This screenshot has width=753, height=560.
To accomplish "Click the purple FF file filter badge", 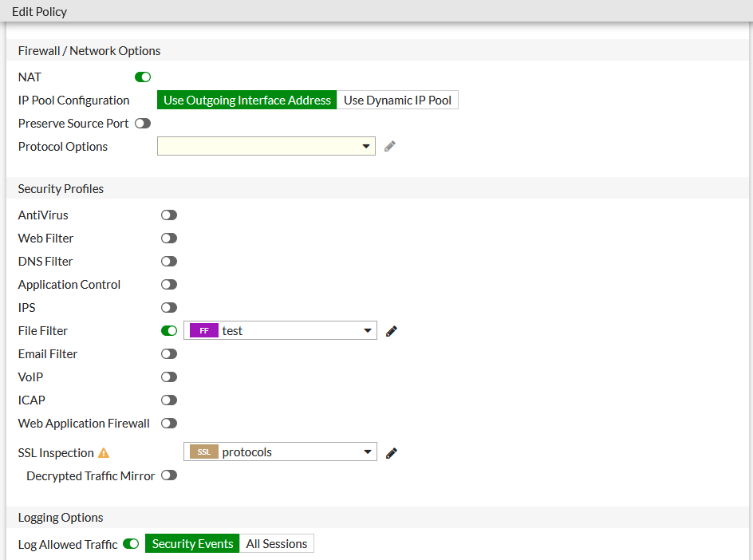I will click(x=204, y=331).
